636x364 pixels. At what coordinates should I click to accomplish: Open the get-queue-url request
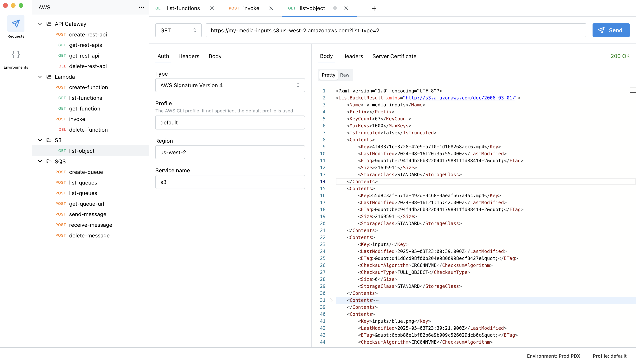coord(91,204)
